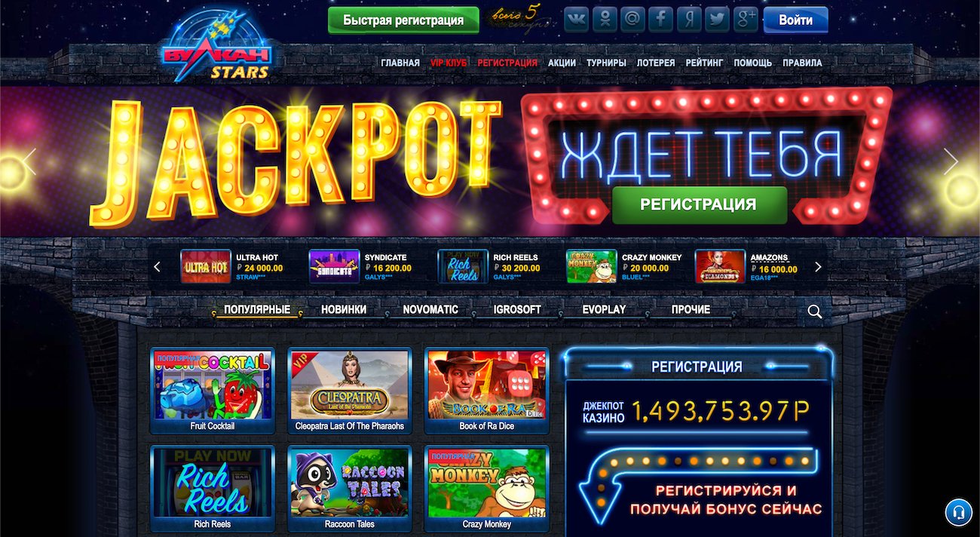
Task: Open the support headset chat icon
Action: coord(959,512)
